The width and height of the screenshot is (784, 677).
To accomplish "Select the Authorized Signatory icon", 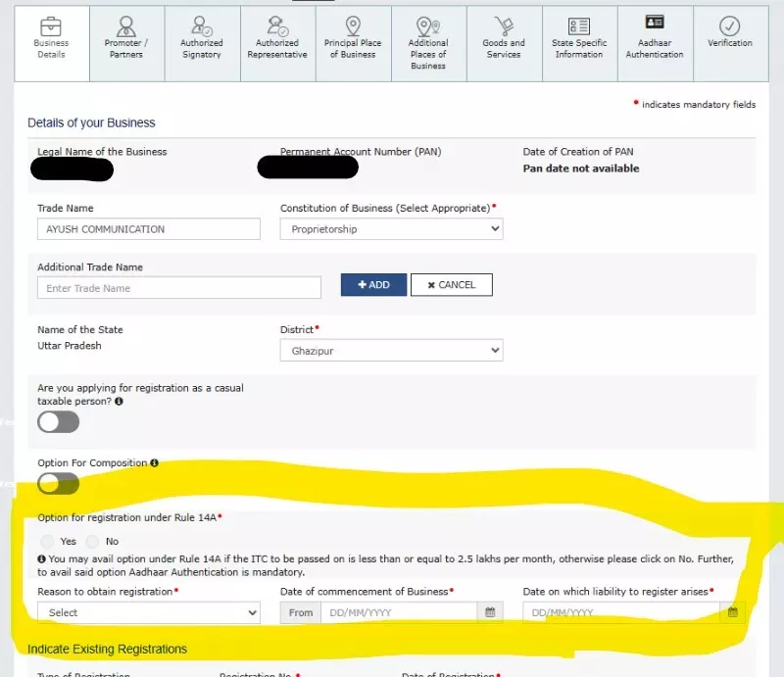I will (202, 25).
